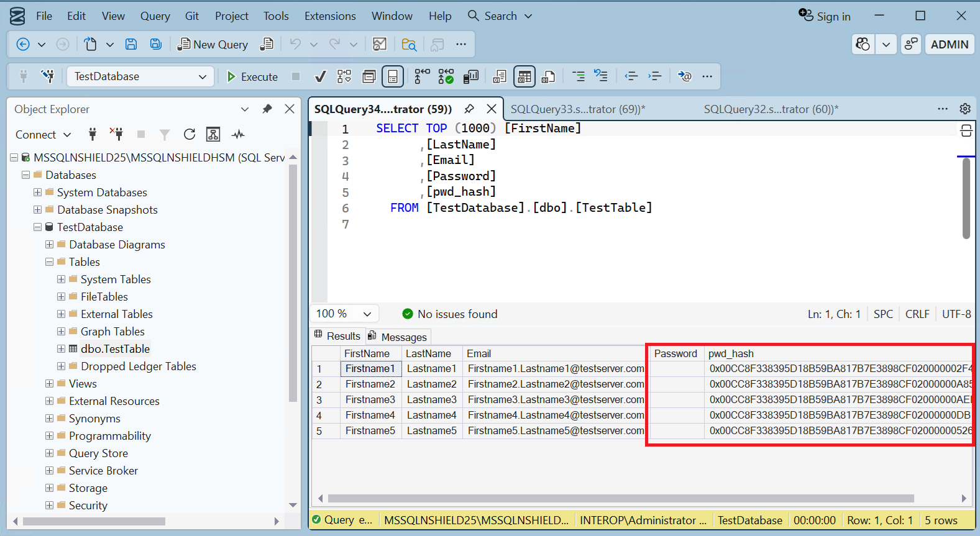Open SQL editor toolbar overflow options
980x536 pixels.
[707, 76]
